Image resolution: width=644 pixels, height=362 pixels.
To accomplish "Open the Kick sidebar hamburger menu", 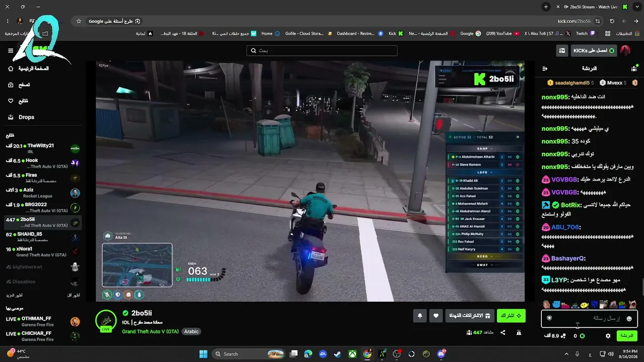I will [11, 50].
